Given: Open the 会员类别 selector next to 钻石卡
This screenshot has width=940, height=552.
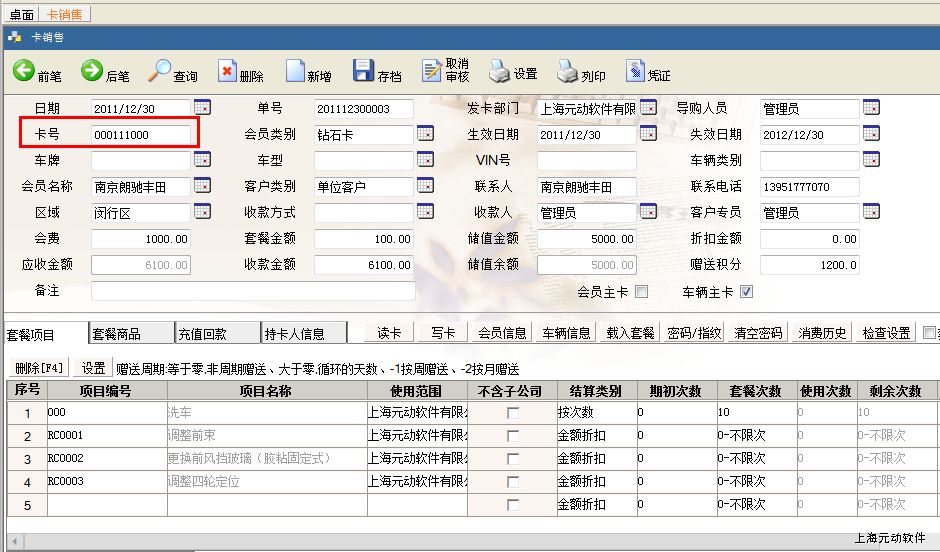Looking at the screenshot, I should (x=425, y=133).
